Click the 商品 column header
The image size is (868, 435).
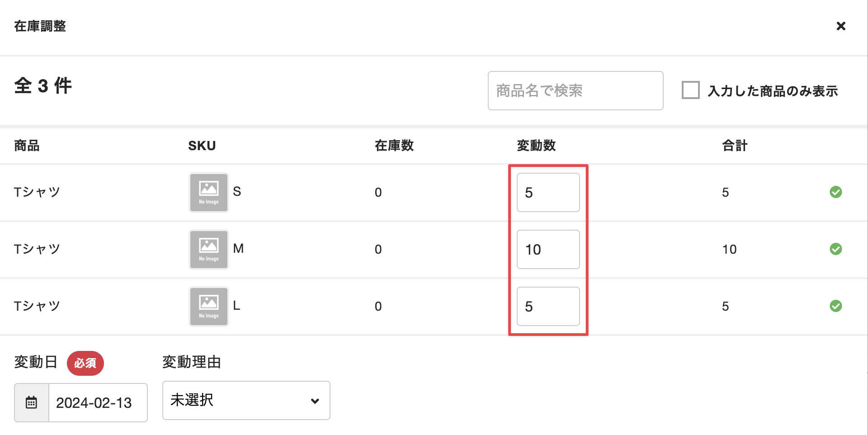click(27, 146)
